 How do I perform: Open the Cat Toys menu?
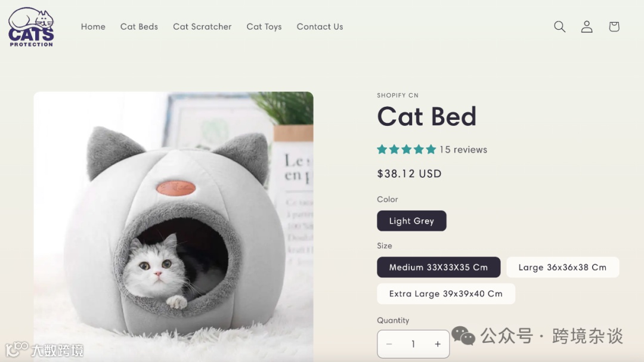[x=264, y=27]
